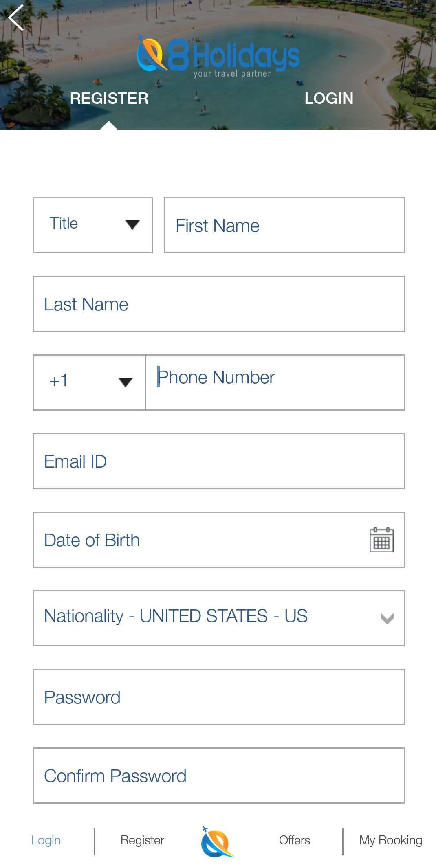Tap the Email ID field

point(219,461)
